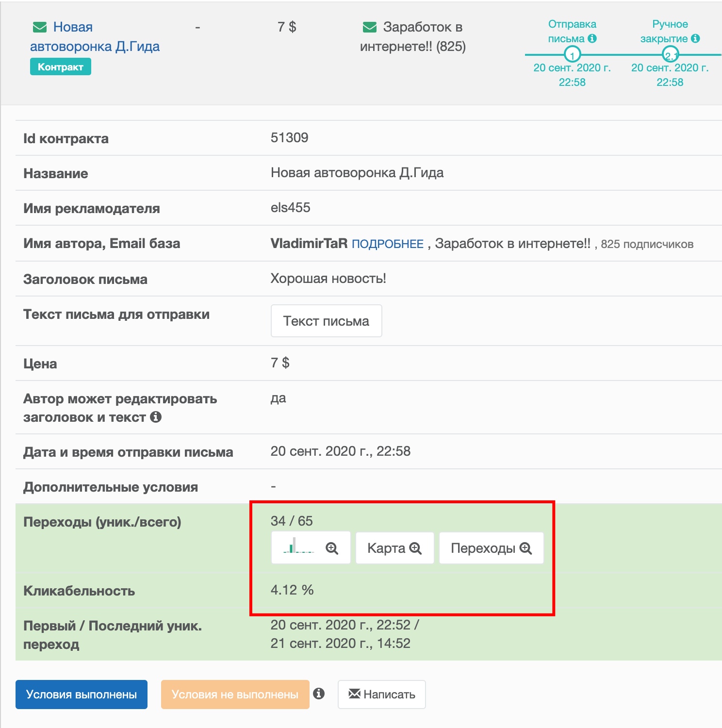This screenshot has height=728, width=722.
Task: Open the "ПОДРОБНЕЕ" author details link
Action: coord(388,244)
